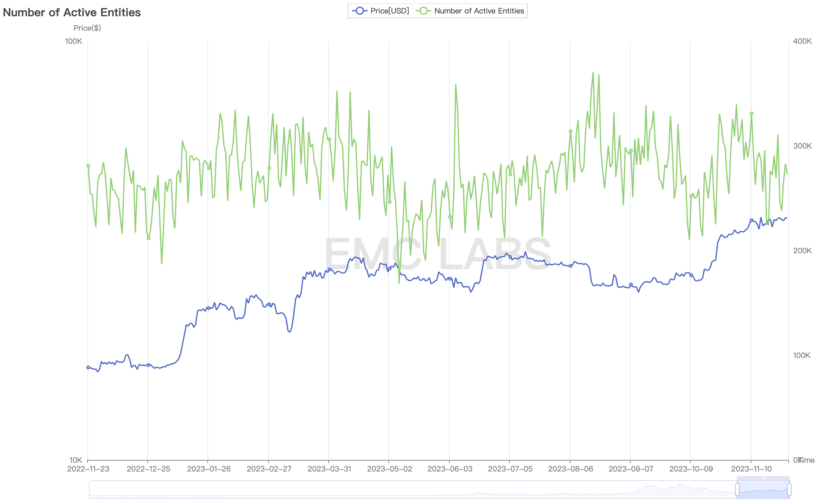Click the blue price marker at 2023-11-10
Image resolution: width=828 pixels, height=504 pixels.
(751, 220)
